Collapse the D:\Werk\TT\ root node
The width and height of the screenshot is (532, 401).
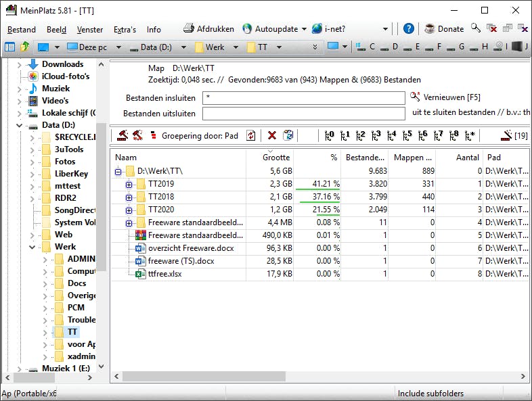(x=118, y=172)
